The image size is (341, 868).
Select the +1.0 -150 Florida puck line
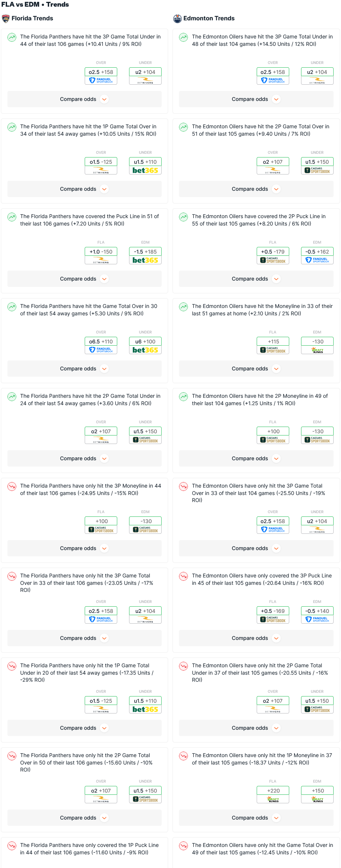coord(101,252)
